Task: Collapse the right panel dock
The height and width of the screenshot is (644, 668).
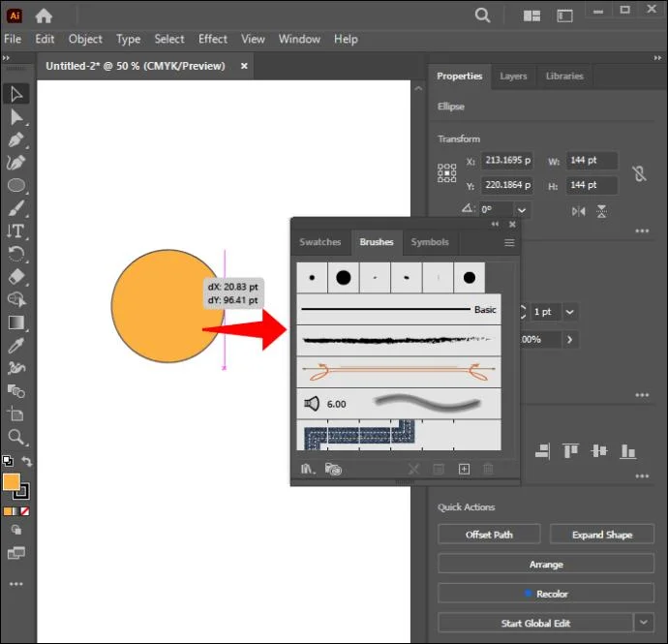Action: pyautogui.click(x=657, y=58)
